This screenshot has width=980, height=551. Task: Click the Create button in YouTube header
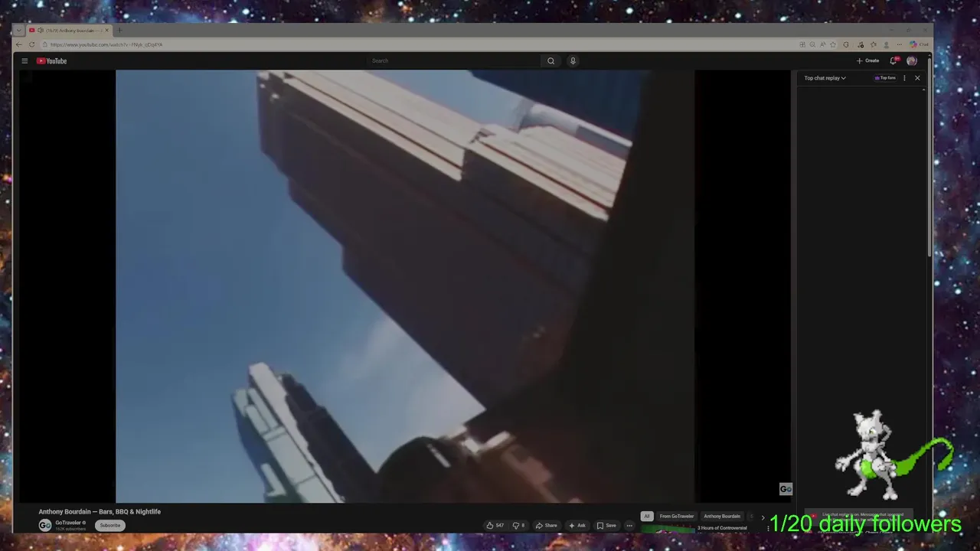click(x=867, y=60)
